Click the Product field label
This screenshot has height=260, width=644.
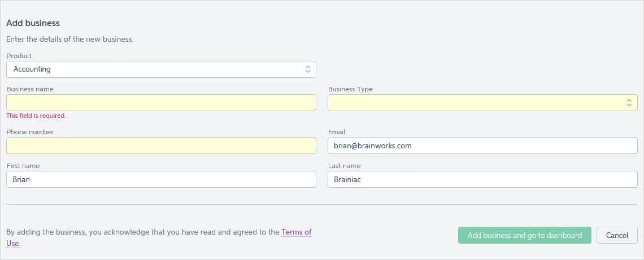pos(19,56)
